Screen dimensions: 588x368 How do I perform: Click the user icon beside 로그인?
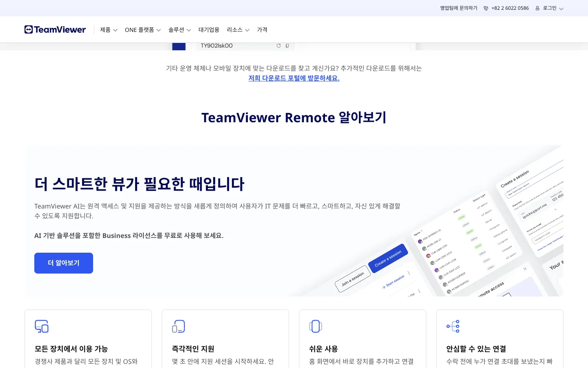click(x=537, y=8)
